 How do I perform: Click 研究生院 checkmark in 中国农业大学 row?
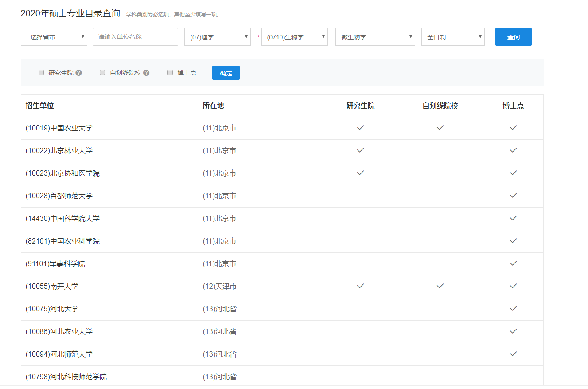(x=360, y=128)
